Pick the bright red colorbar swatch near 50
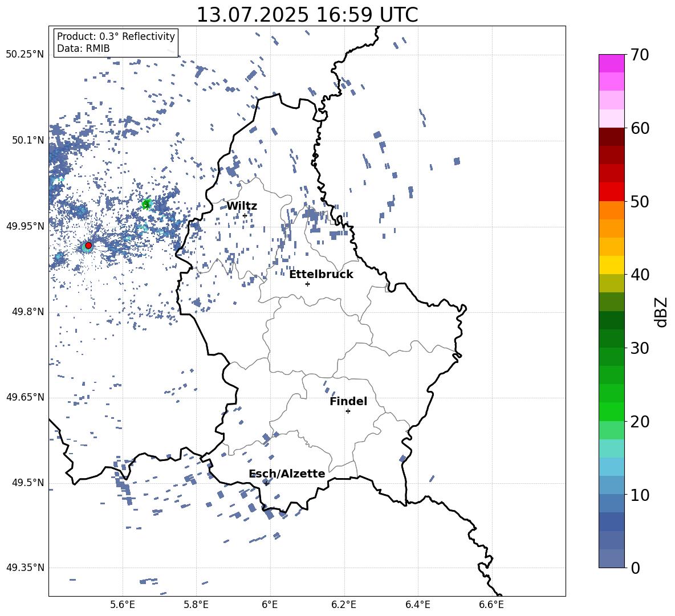 612,192
